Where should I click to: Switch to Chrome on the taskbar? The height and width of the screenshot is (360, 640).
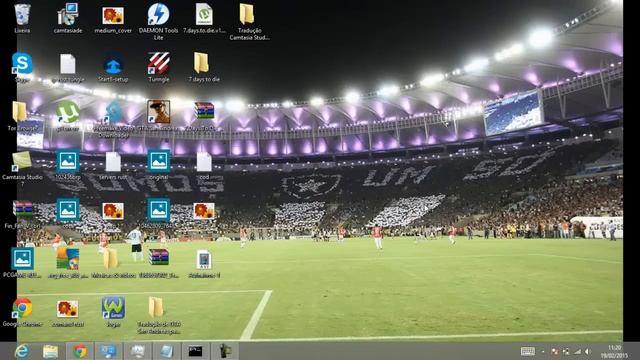80,351
